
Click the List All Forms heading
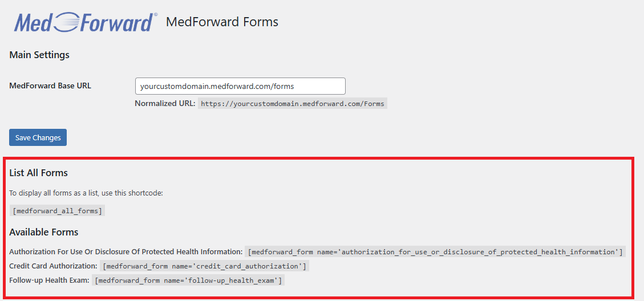pos(38,173)
